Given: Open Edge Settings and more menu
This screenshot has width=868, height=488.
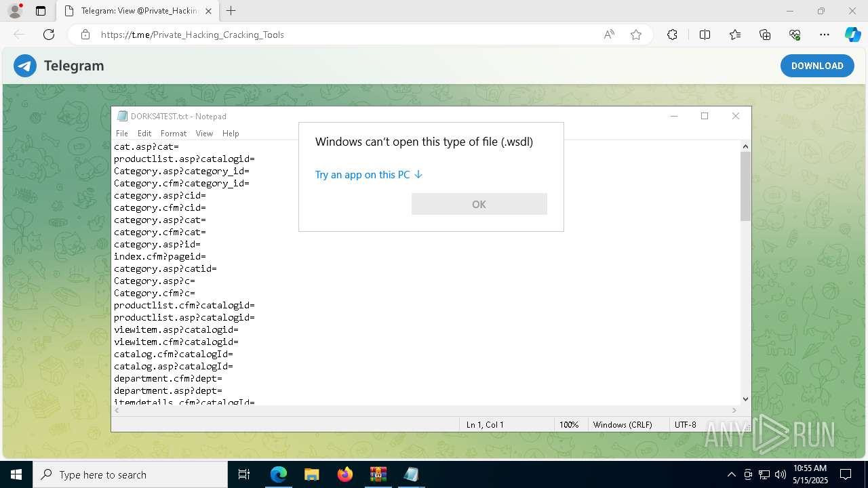Looking at the screenshot, I should coord(825,35).
